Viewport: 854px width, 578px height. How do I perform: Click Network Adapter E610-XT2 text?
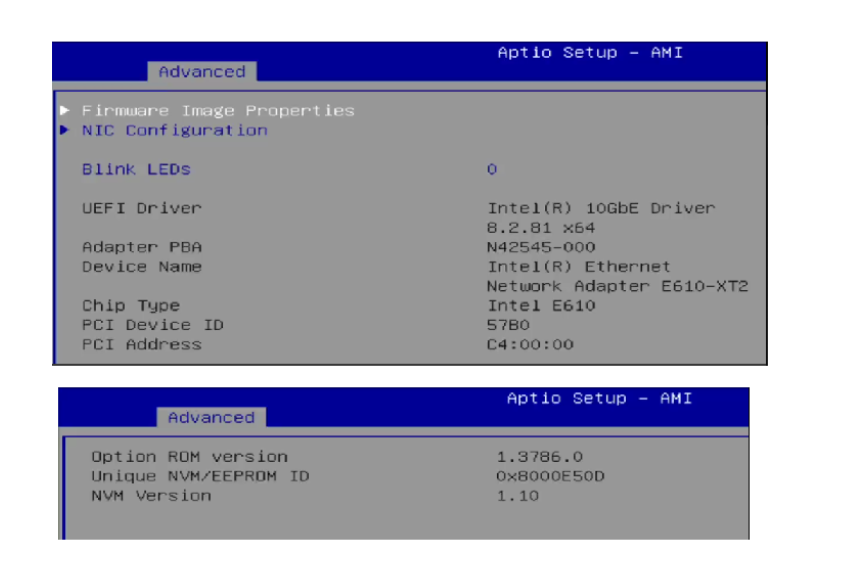[617, 286]
